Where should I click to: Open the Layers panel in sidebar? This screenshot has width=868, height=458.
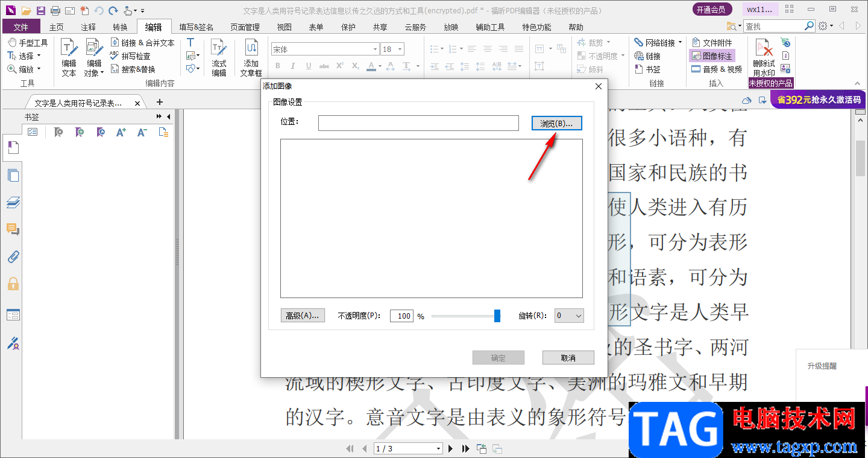pyautogui.click(x=13, y=203)
